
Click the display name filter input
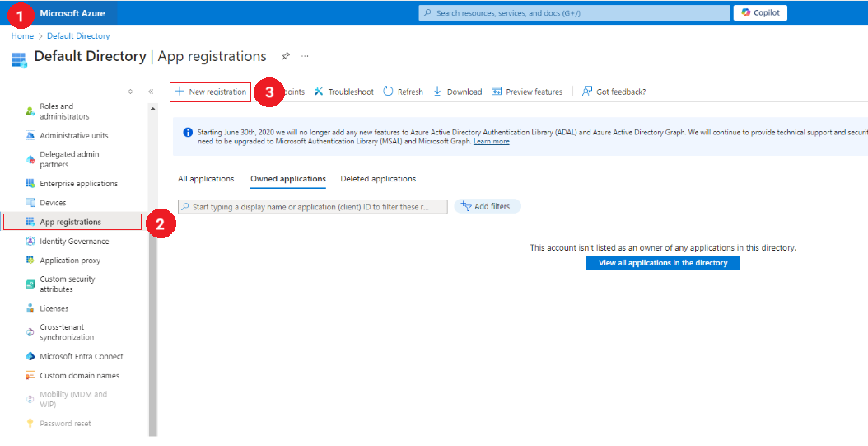click(x=313, y=207)
